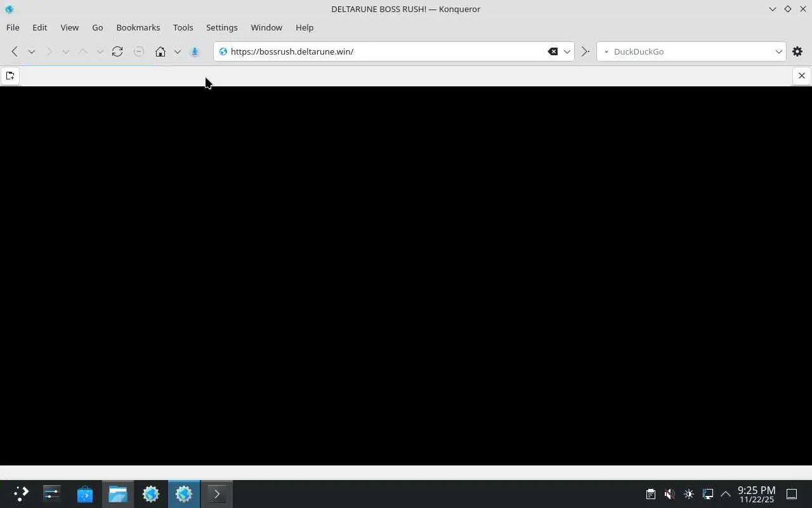Click the Konqueror window icon in the title bar
Screen dimensions: 812x508
pyautogui.click(x=9, y=9)
